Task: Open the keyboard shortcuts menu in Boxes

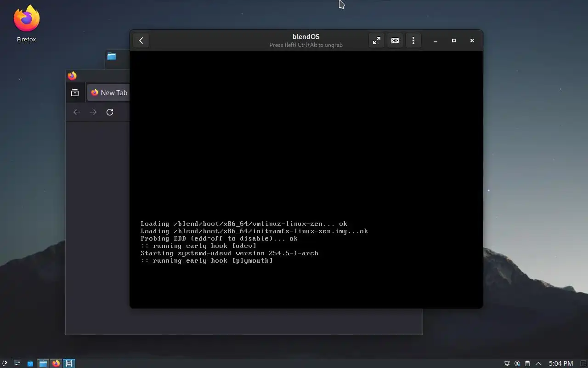Action: coord(395,40)
